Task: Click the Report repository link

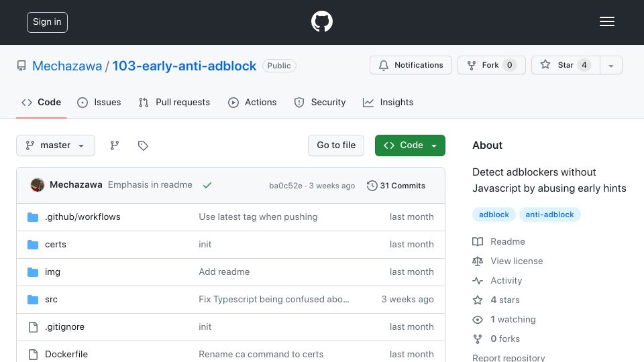Action: coord(508,357)
